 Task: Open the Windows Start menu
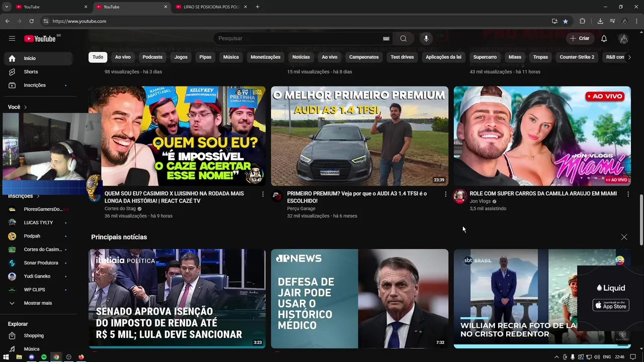7,357
